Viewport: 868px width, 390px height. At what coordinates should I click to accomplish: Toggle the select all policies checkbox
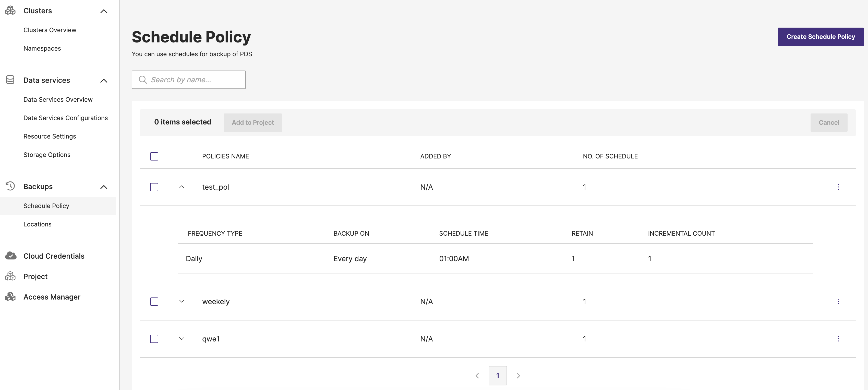click(154, 156)
